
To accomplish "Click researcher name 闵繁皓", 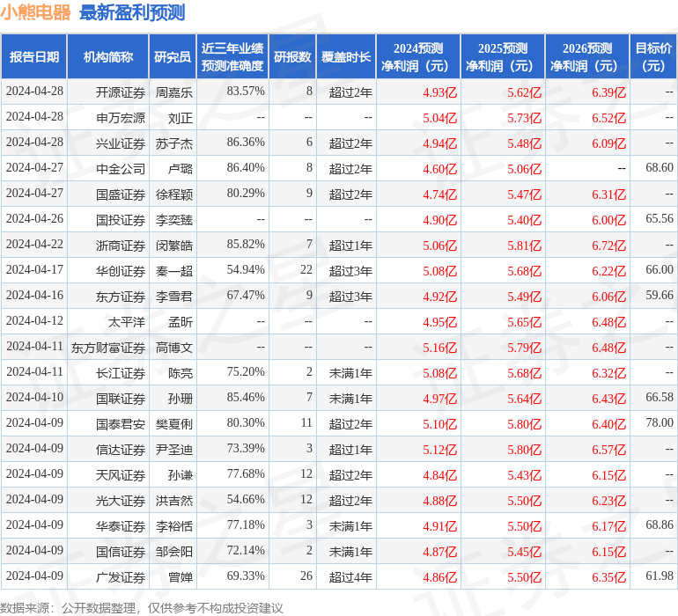I will (x=173, y=246).
